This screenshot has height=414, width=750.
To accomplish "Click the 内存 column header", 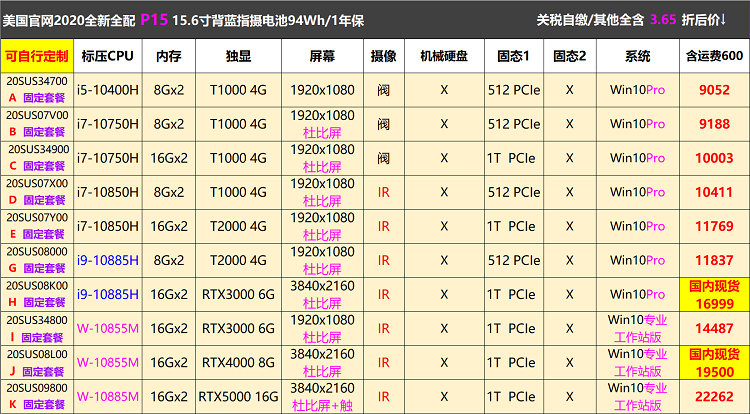I will pyautogui.click(x=169, y=56).
